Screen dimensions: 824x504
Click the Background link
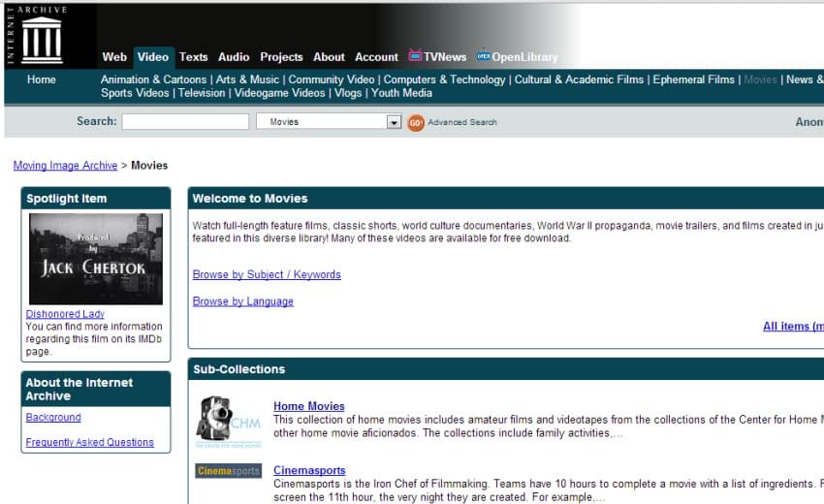click(x=53, y=418)
